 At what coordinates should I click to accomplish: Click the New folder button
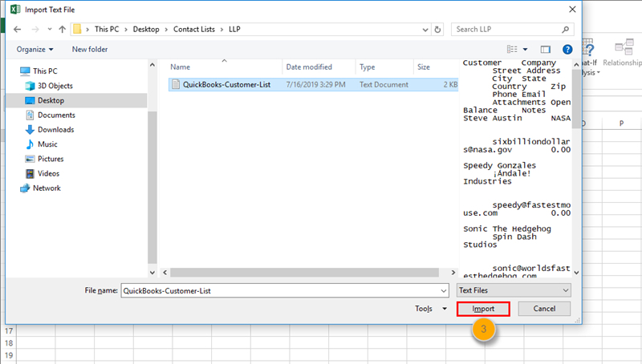pos(90,50)
